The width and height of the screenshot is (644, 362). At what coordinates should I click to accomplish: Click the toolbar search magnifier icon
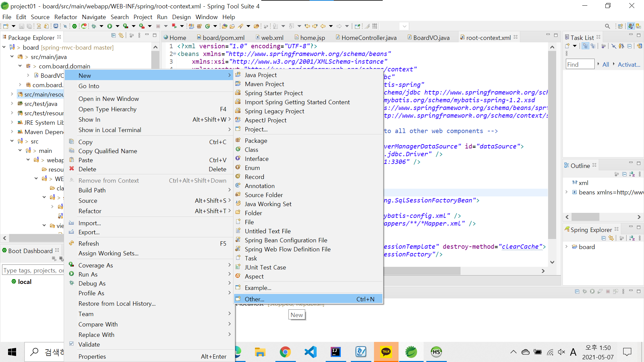point(607,26)
